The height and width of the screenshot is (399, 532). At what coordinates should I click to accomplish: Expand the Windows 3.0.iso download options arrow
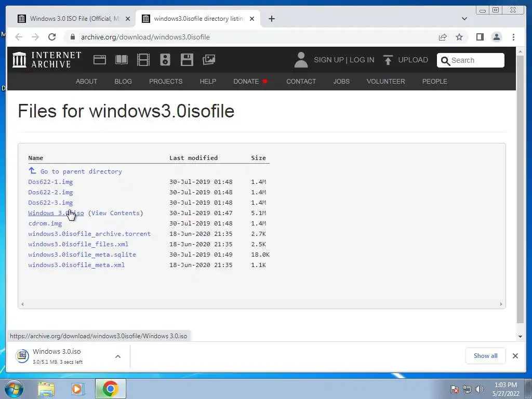click(118, 356)
